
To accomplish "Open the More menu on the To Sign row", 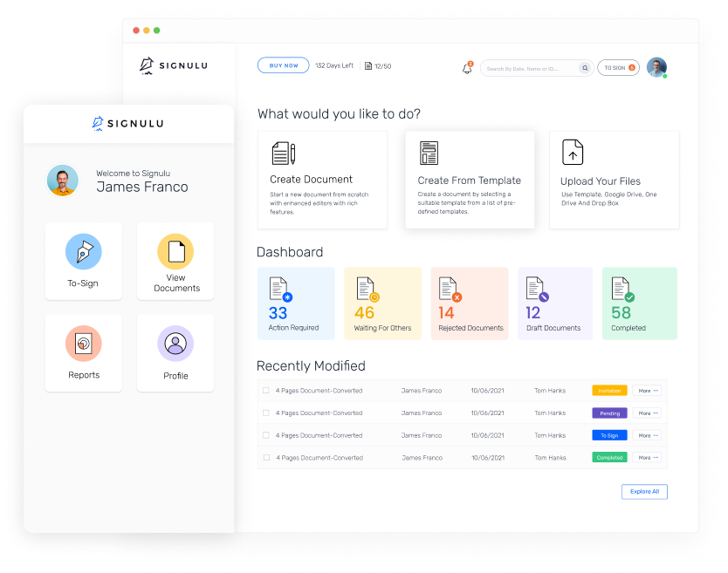I will coord(647,435).
